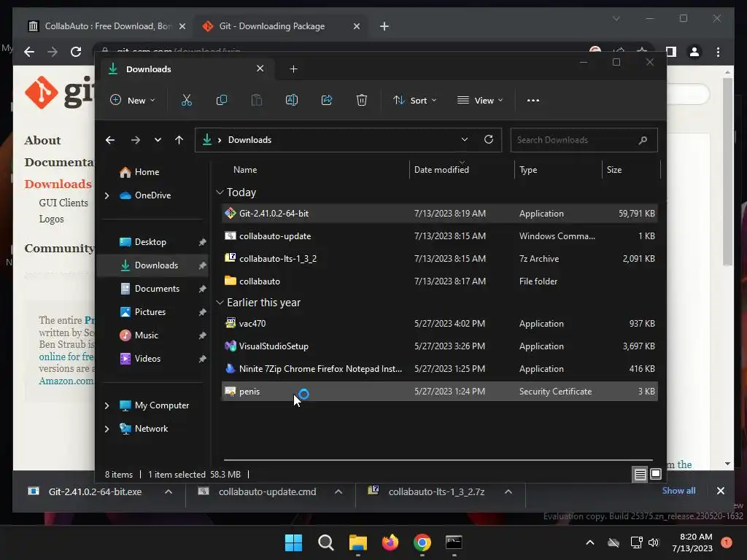Open Chrome profile avatar icon
Viewport: 747px width, 560px height.
coord(694,52)
